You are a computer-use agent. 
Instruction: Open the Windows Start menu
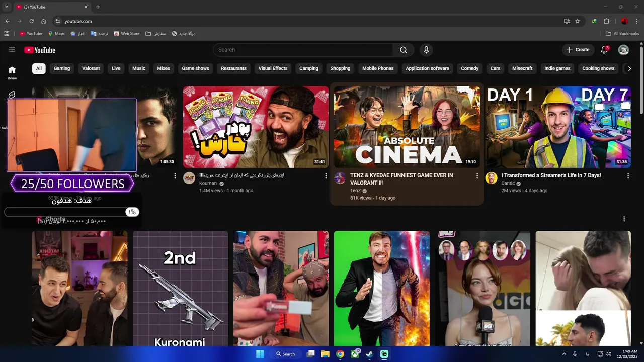(260, 354)
